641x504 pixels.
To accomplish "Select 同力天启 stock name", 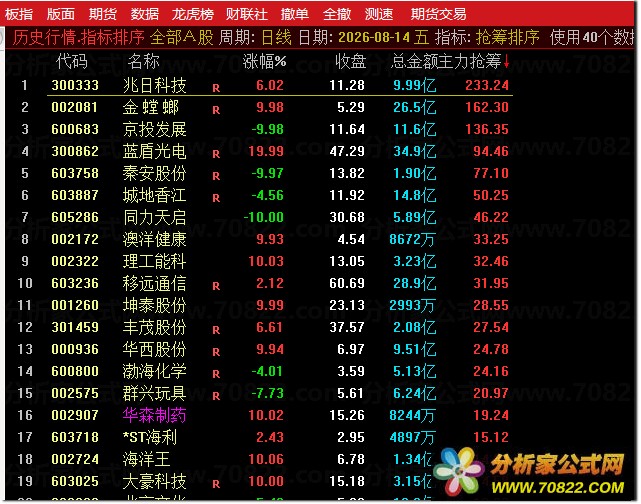I will point(155,217).
